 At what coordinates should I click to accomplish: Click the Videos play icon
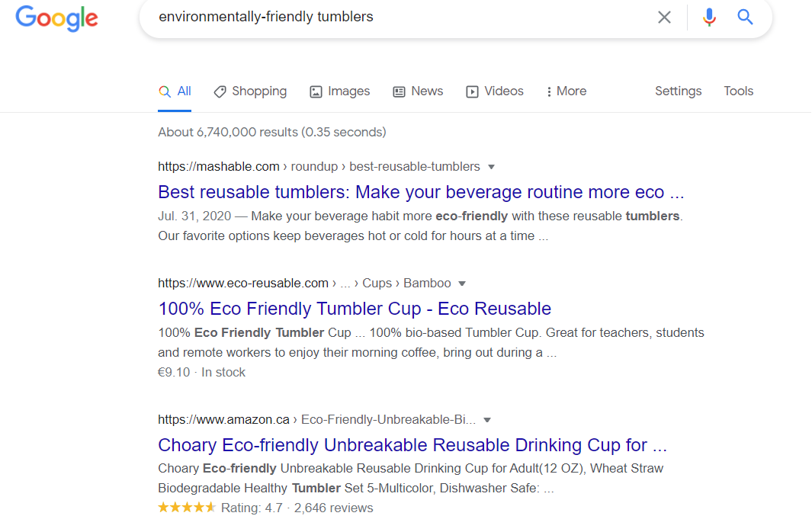pyautogui.click(x=472, y=91)
